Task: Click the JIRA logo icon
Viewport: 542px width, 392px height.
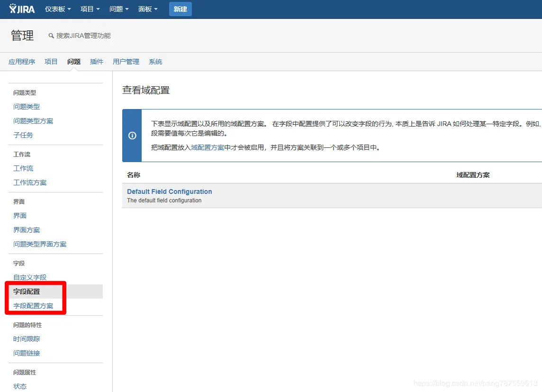Action: click(x=22, y=9)
